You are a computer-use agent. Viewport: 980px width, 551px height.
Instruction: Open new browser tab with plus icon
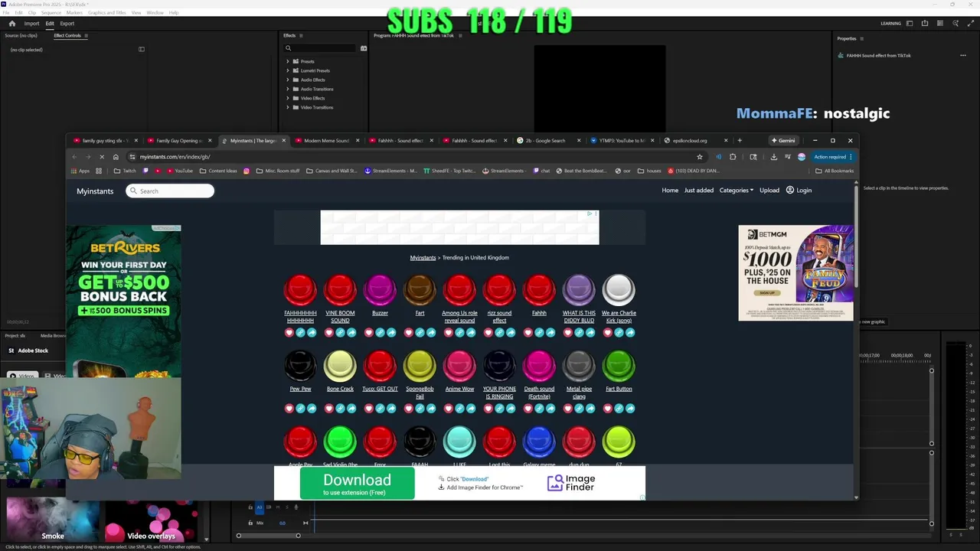click(x=739, y=141)
